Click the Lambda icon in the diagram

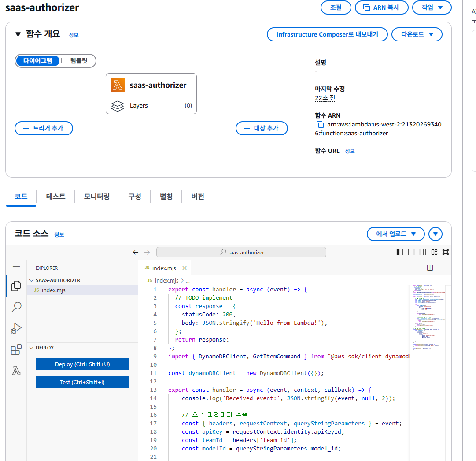(118, 85)
